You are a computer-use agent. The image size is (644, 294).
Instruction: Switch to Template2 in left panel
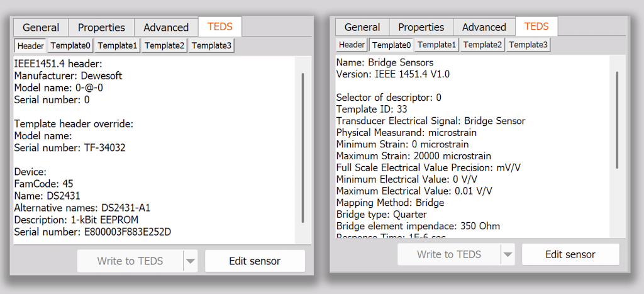click(x=164, y=45)
